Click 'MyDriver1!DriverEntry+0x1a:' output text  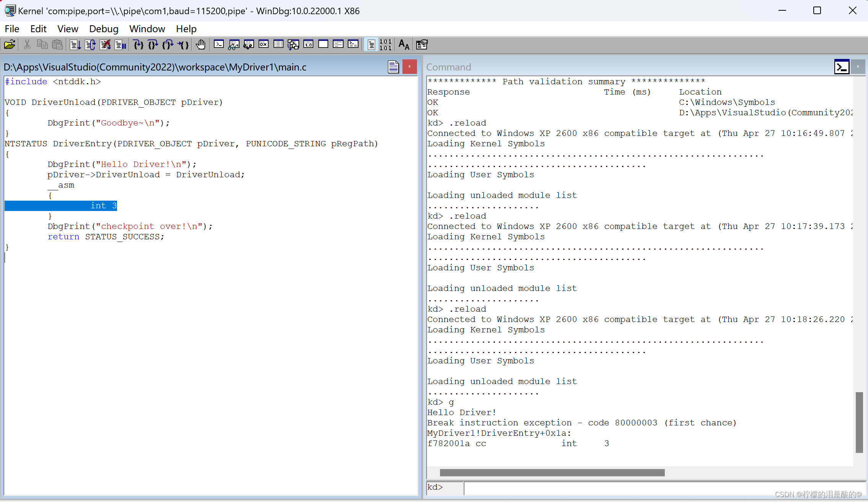click(x=499, y=433)
